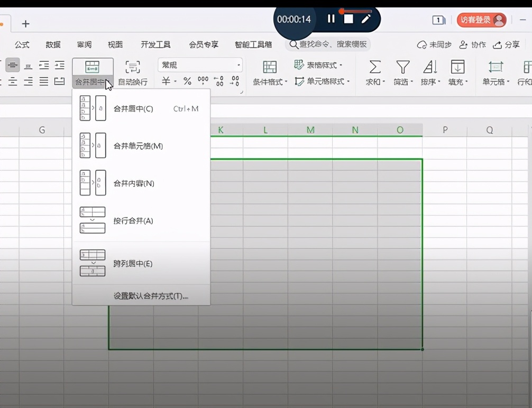Select column G header
This screenshot has height=408, width=532.
click(42, 130)
